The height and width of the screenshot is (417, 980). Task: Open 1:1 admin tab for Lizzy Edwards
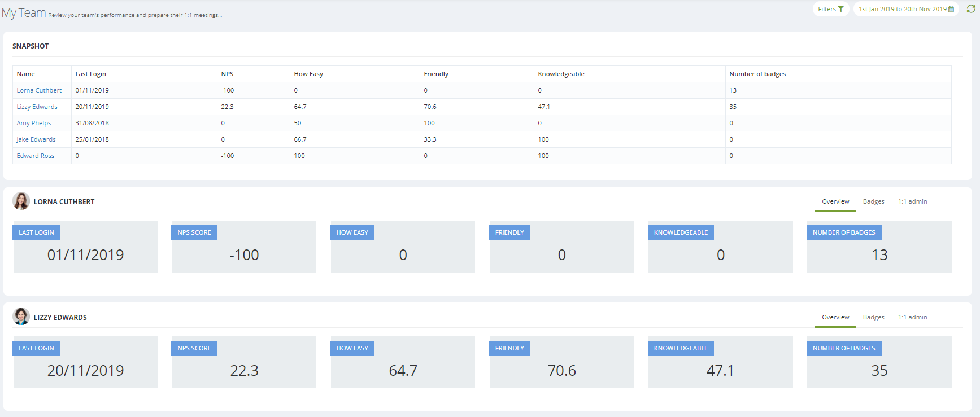912,317
